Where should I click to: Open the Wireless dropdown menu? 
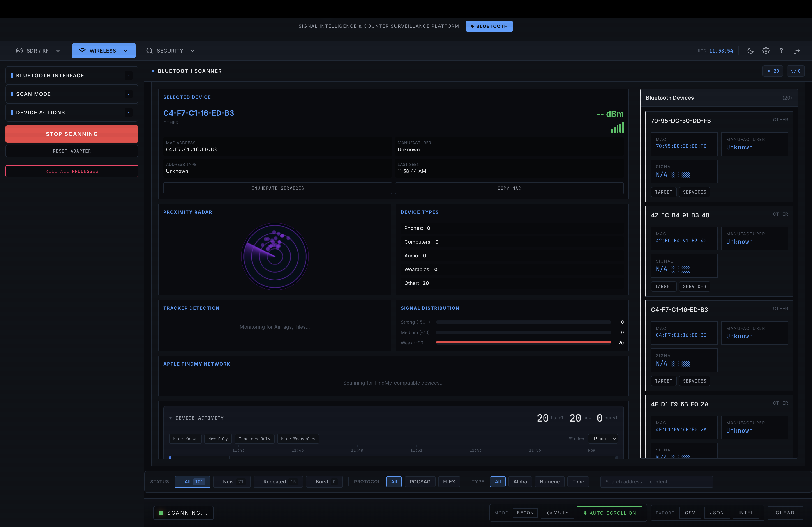point(104,51)
